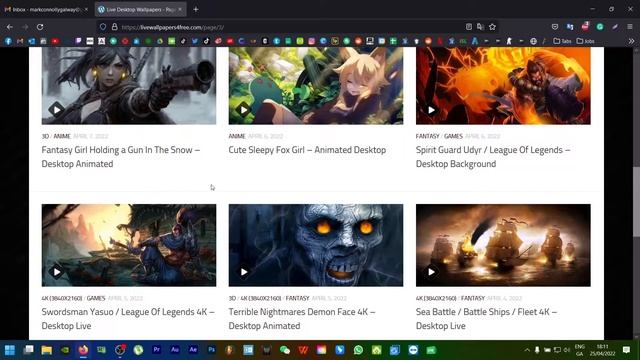Screen dimensions: 640x360
Task: Open the 3D category above Fantasy Girl
Action: click(45, 136)
